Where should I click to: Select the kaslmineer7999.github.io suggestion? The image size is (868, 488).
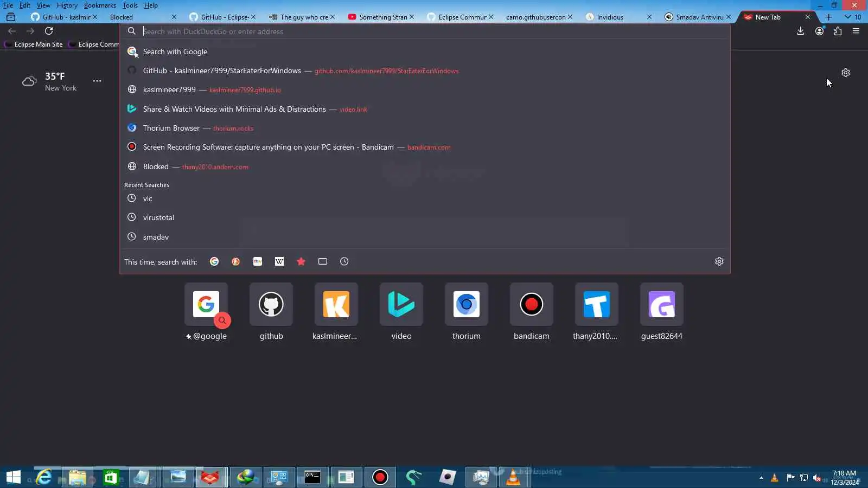[x=425, y=89]
